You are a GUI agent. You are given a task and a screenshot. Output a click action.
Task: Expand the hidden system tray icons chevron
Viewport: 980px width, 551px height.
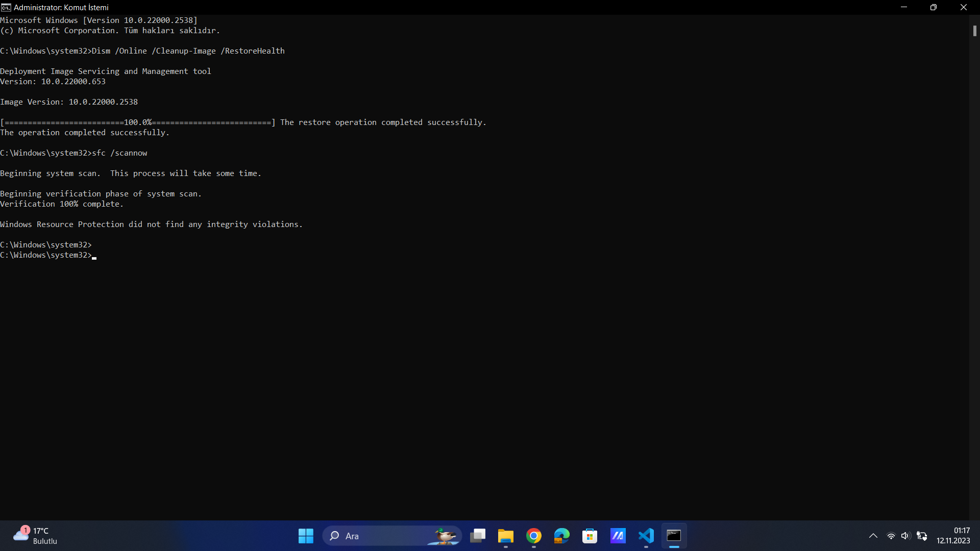pos(873,536)
